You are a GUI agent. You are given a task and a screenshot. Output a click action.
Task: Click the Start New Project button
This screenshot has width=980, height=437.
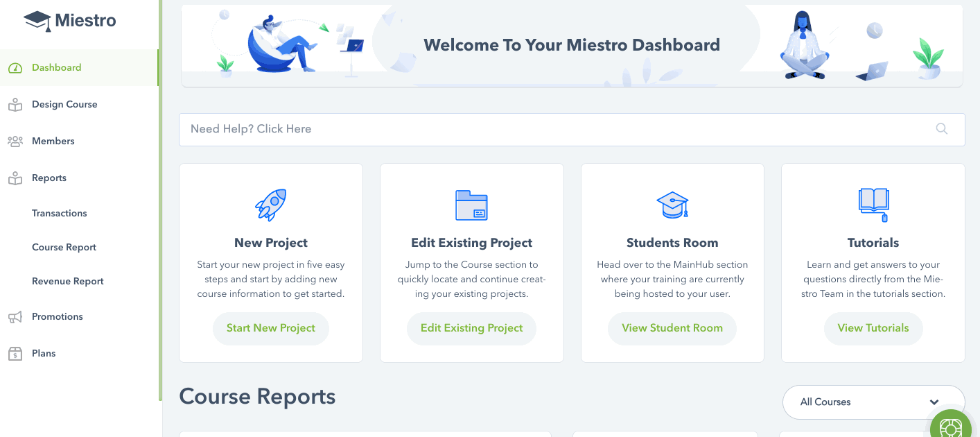(x=271, y=329)
